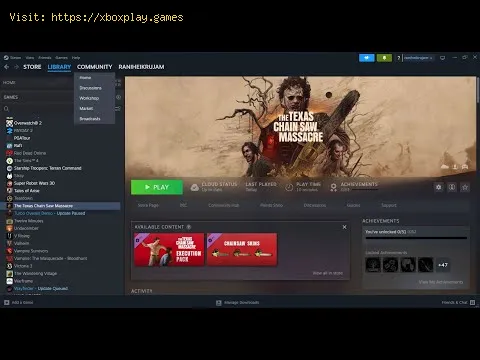Open the Execution Pack DLC thumbnail
The image size is (480, 360).
tap(169, 249)
